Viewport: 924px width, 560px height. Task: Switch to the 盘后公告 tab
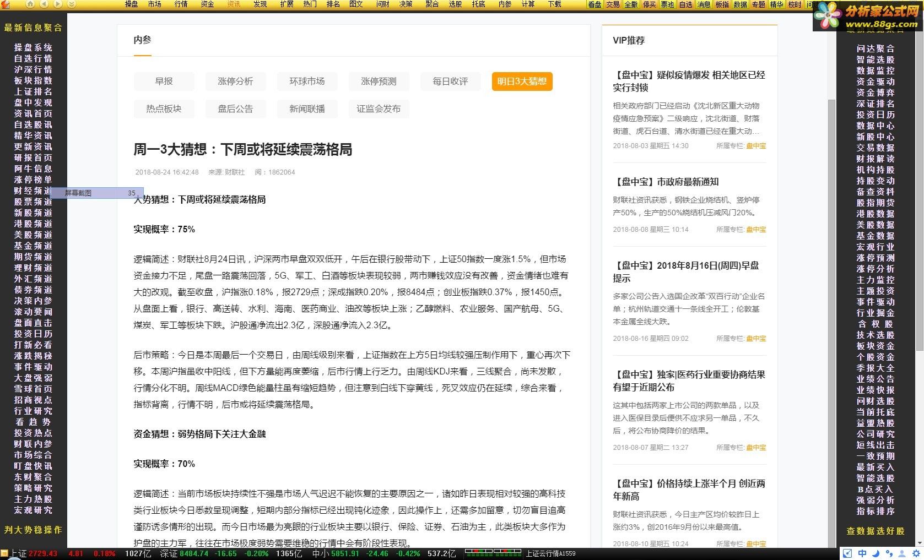[x=235, y=109]
